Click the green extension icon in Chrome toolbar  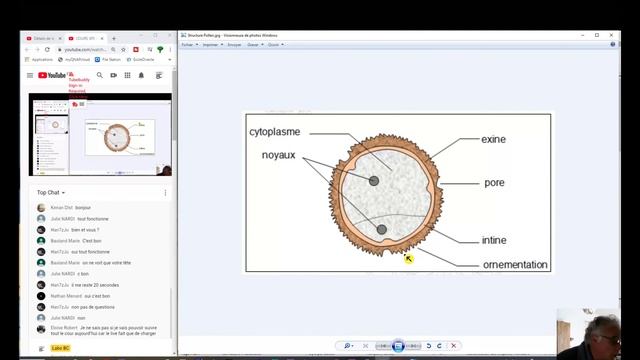tap(160, 49)
